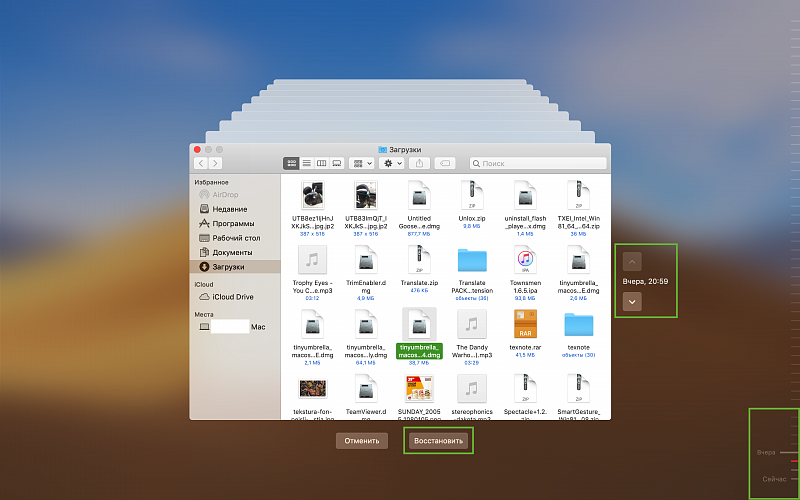This screenshot has height=500, width=800.
Task: Click the Share toolbar button
Action: coord(419,163)
